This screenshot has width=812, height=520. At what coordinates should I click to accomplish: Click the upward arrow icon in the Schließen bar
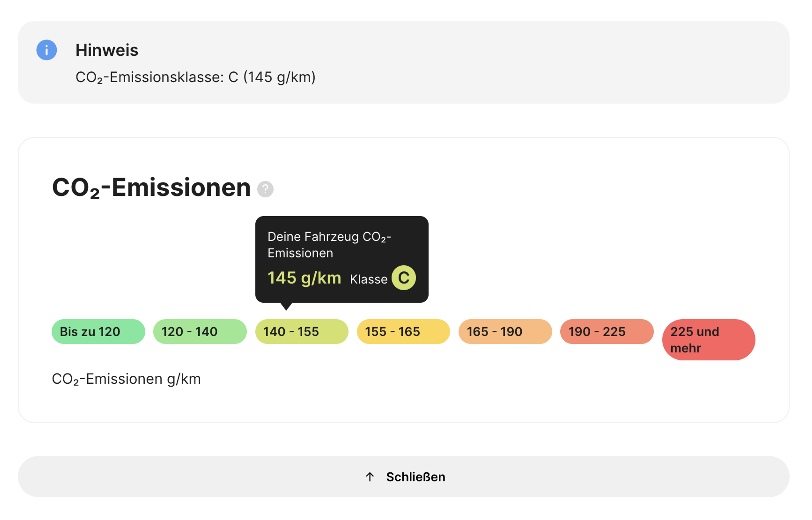point(370,476)
